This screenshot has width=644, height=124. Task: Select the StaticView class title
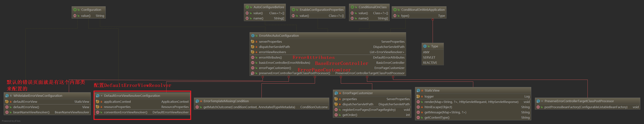point(432,91)
